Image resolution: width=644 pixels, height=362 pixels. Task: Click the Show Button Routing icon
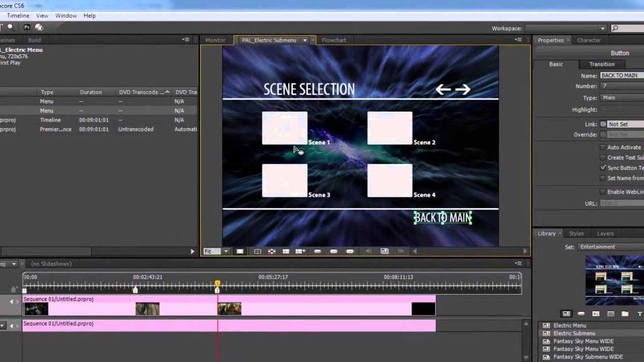point(272,251)
